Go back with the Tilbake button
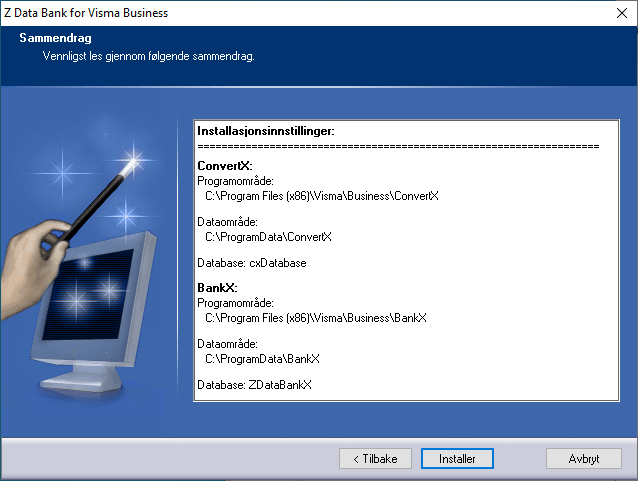 (x=375, y=458)
